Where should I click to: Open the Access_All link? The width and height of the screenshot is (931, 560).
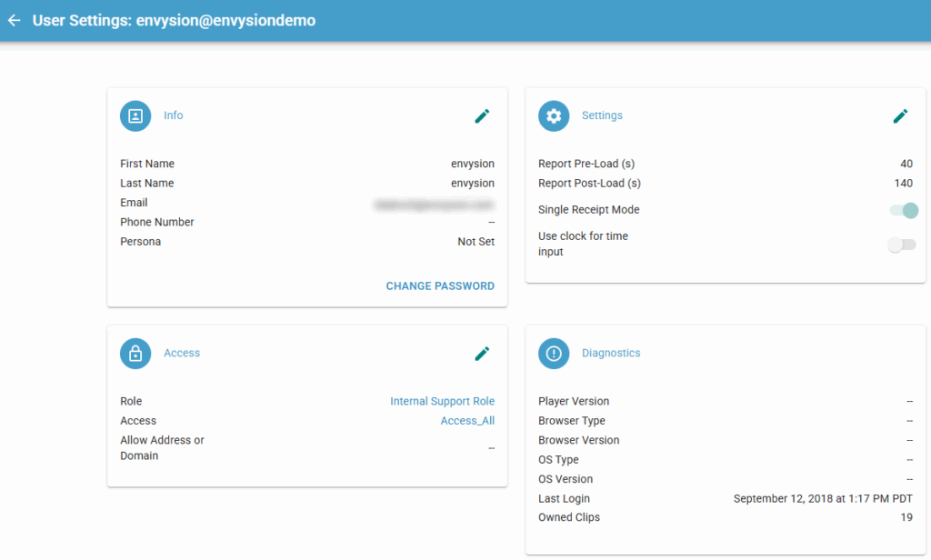pyautogui.click(x=467, y=421)
